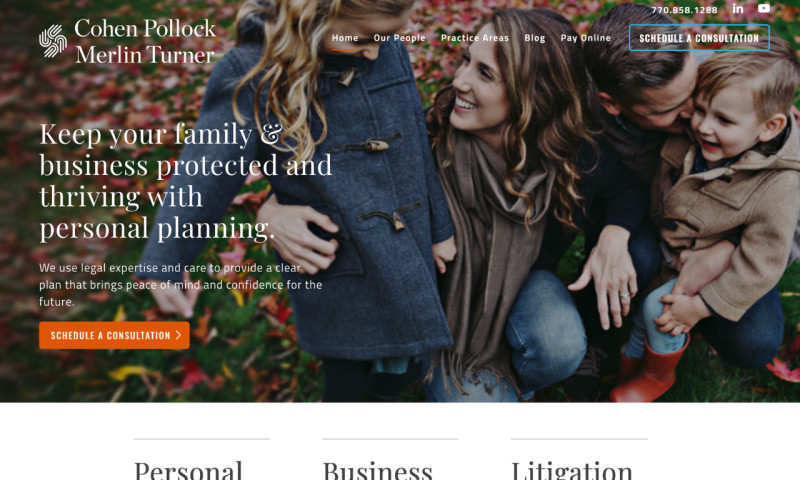Open the Our People menu

point(399,38)
